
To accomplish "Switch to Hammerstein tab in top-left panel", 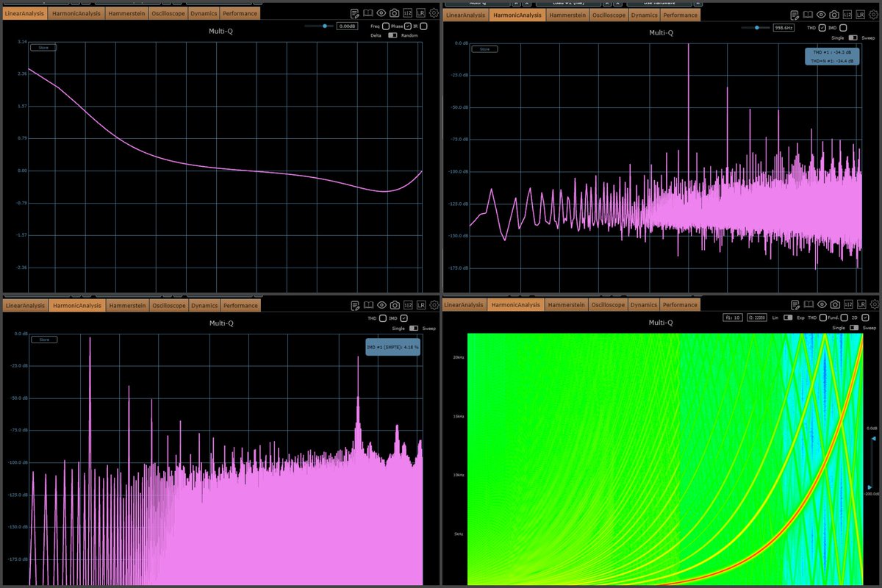I will pyautogui.click(x=127, y=13).
